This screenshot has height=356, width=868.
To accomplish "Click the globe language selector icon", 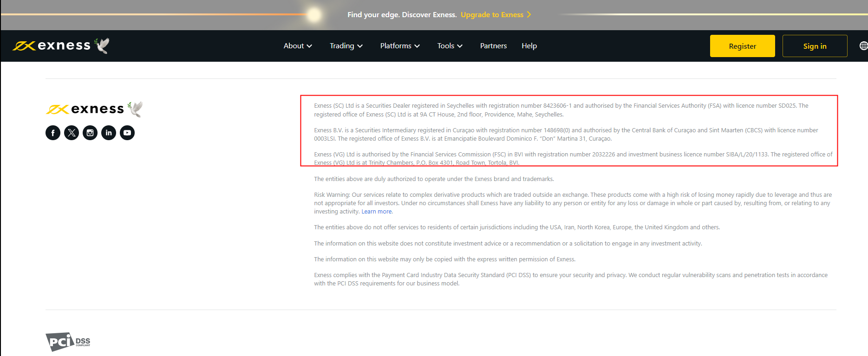I will [863, 45].
